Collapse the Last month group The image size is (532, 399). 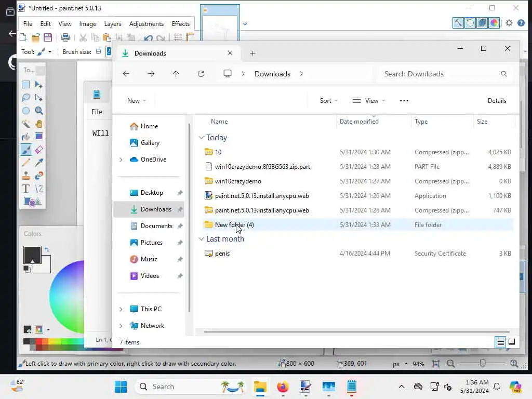(201, 239)
